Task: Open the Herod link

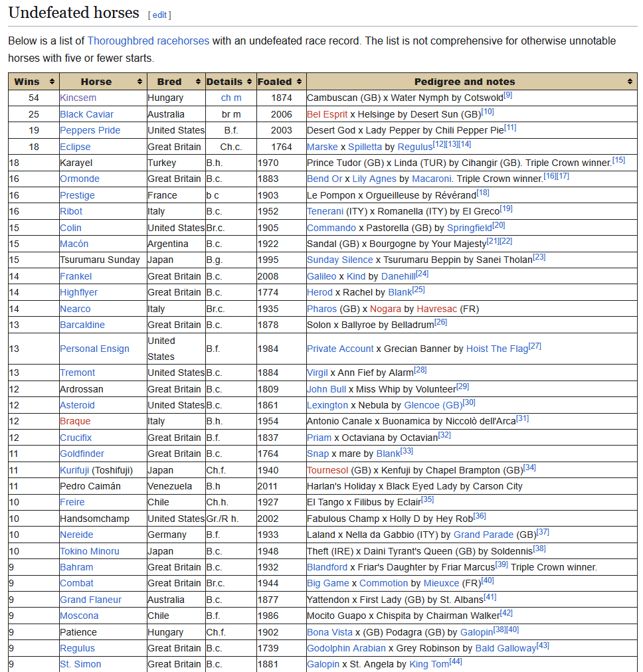Action: 320,292
